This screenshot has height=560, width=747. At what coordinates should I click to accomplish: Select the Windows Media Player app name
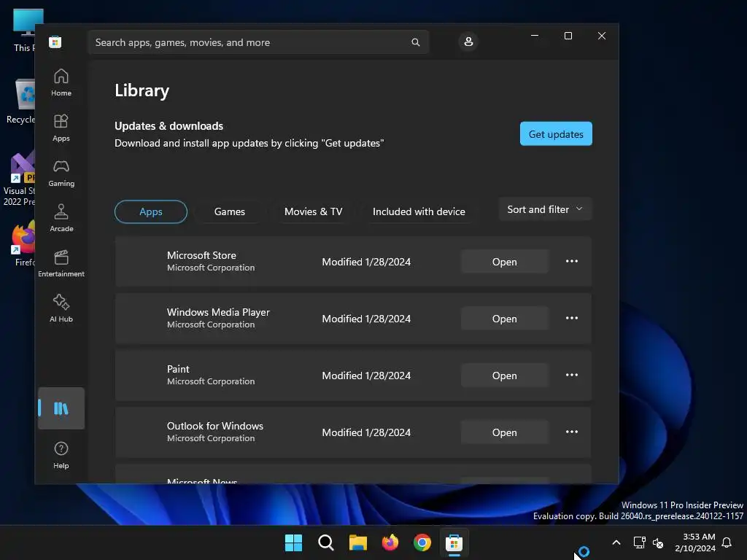[218, 312]
